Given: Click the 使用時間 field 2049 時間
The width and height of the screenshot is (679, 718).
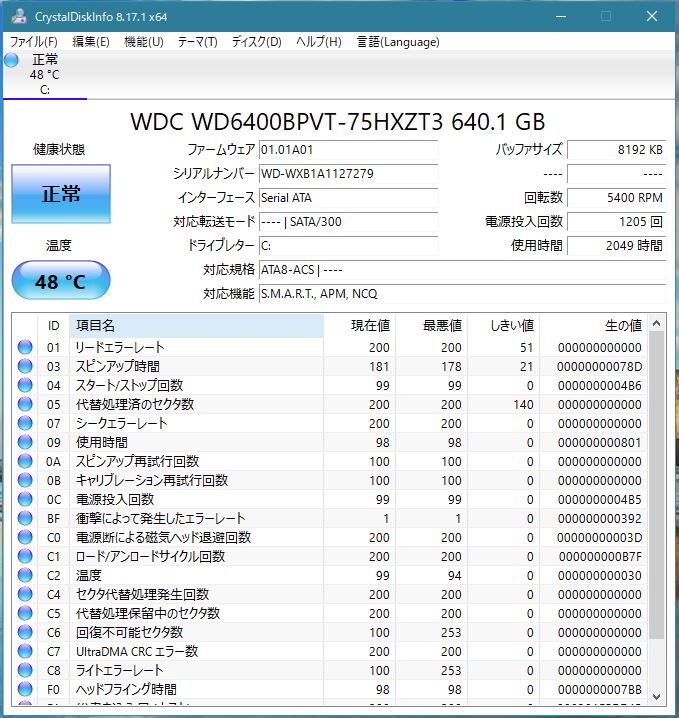Looking at the screenshot, I should (x=616, y=246).
